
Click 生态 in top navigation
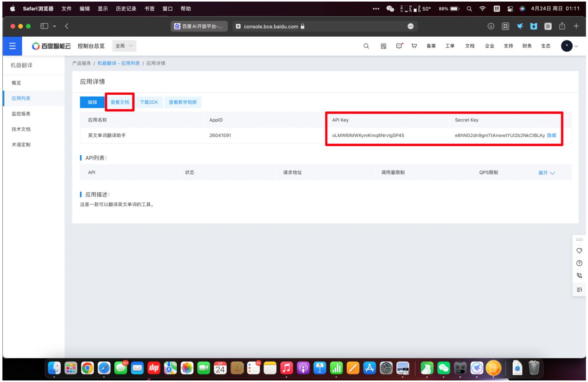point(546,46)
